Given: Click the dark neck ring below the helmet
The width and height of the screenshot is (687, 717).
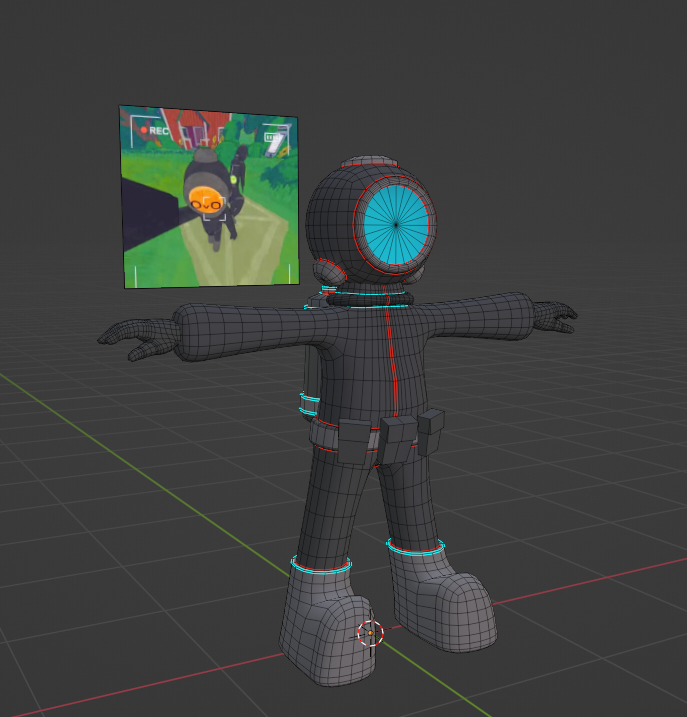Looking at the screenshot, I should point(370,300).
